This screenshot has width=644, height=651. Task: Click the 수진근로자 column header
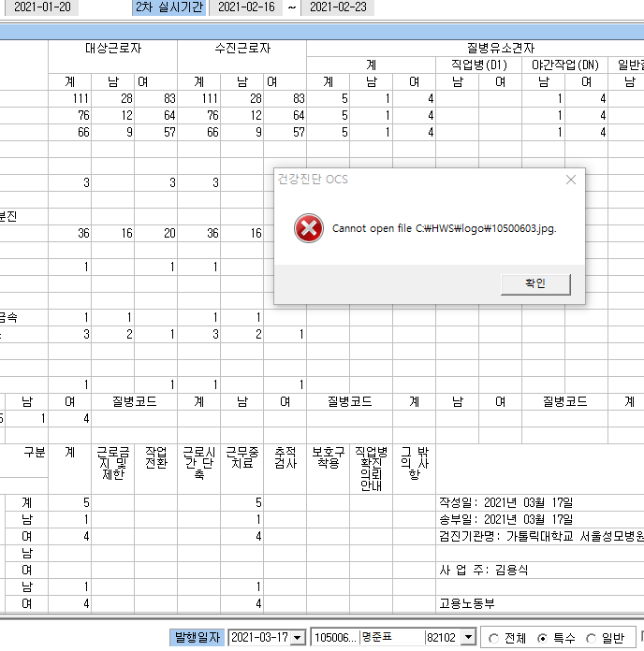tap(242, 49)
